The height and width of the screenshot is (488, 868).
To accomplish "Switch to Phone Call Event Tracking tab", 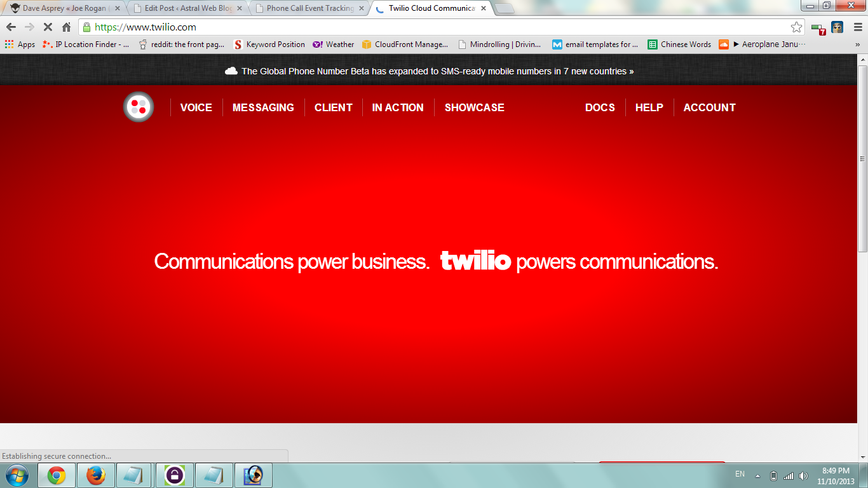I will pos(309,8).
